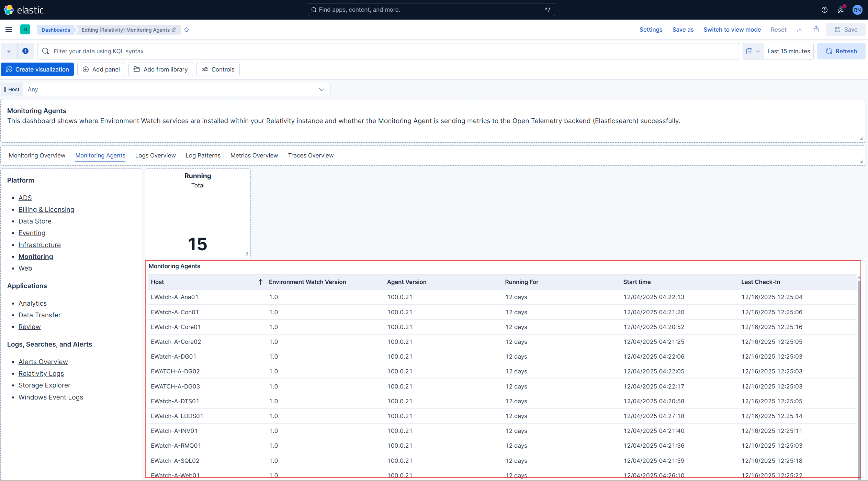Open the Controls menu
This screenshot has height=481, width=868.
click(x=218, y=69)
